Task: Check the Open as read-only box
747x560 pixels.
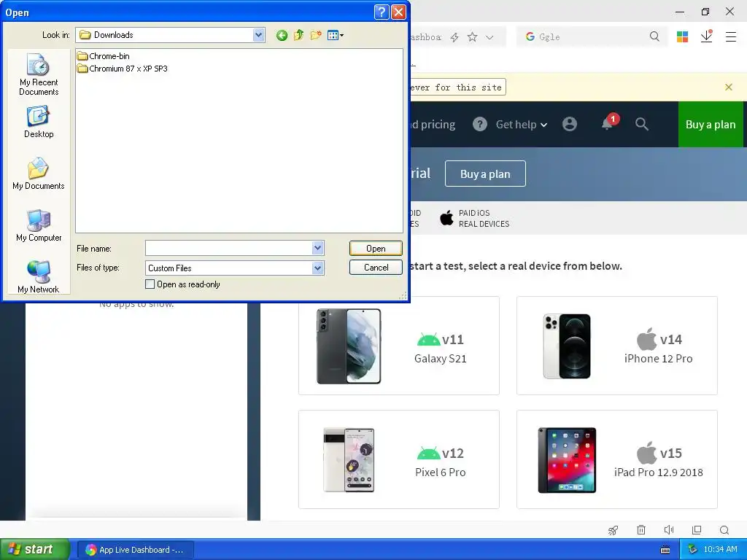Action: [x=150, y=284]
